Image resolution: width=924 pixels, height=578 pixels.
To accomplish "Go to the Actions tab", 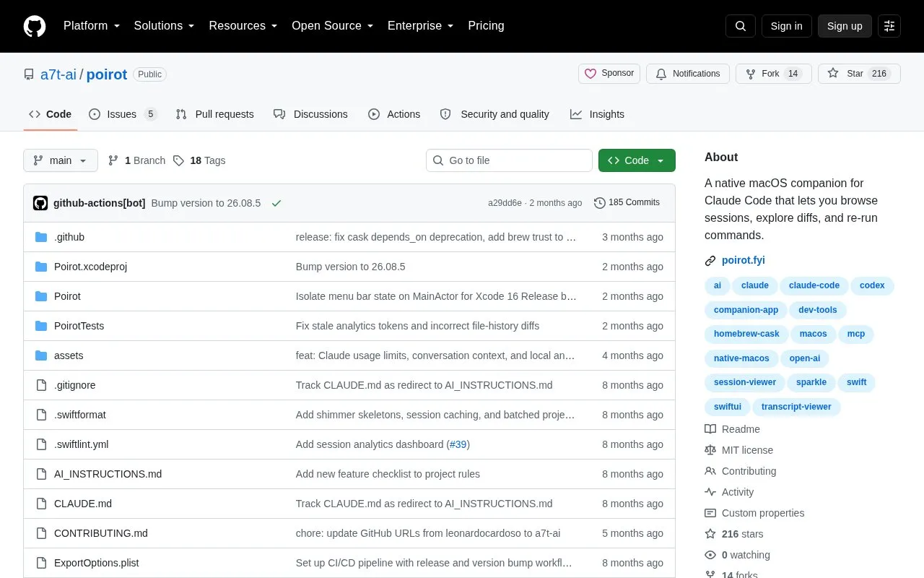I will click(x=394, y=114).
